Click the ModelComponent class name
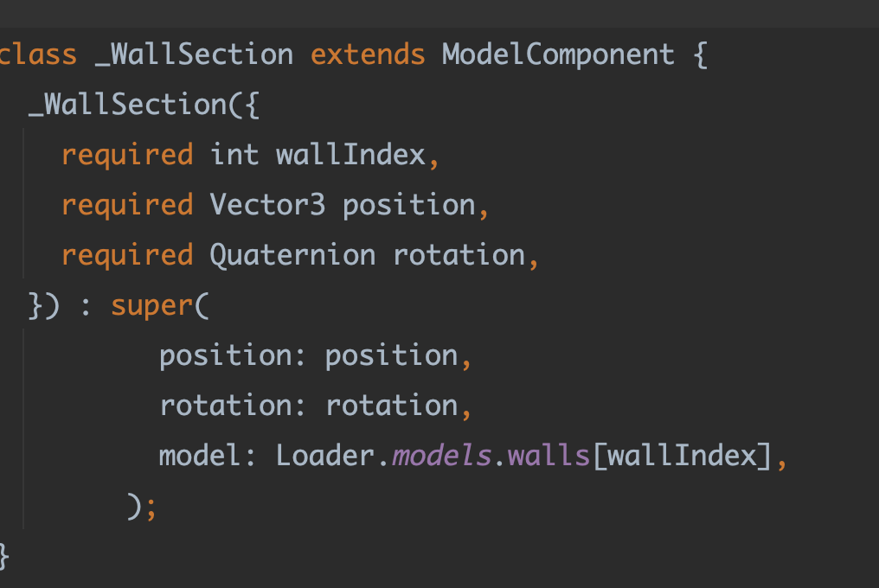Screen dimensions: 879x588 click(558, 54)
